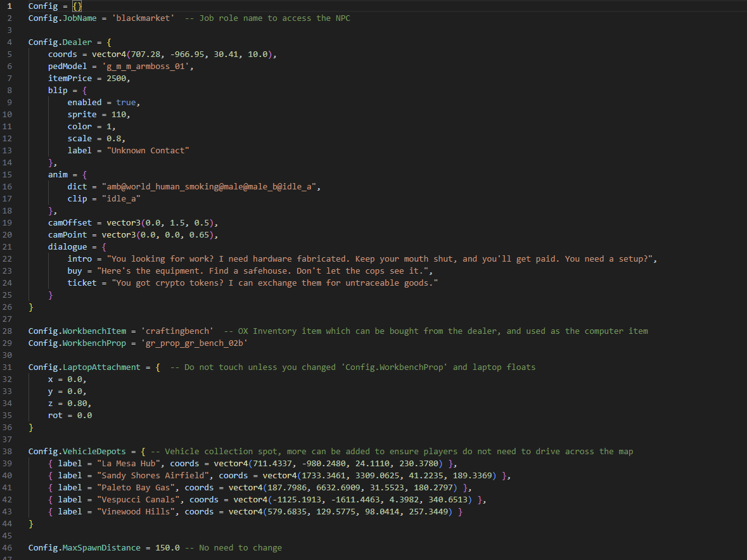Click the clip key on line 17

click(77, 198)
